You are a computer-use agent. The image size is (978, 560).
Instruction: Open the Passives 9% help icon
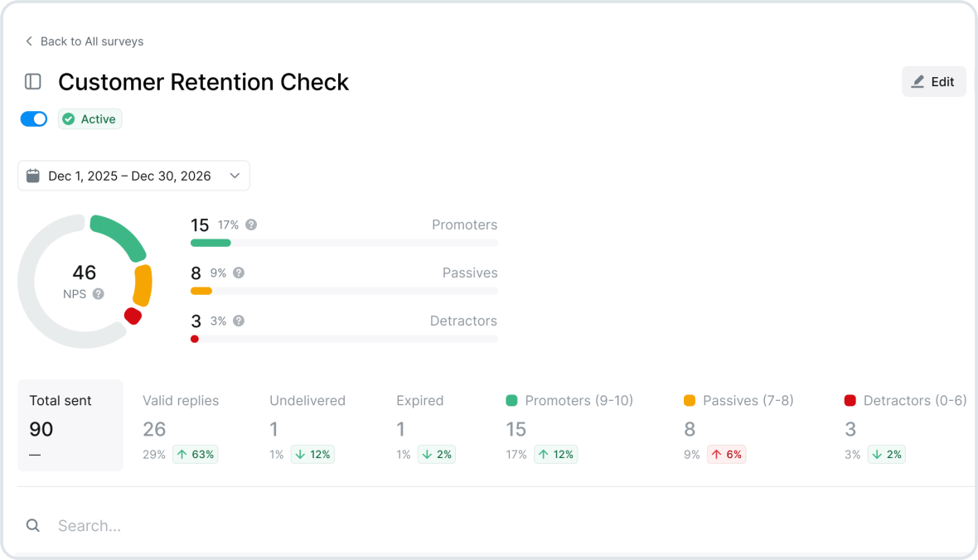[238, 273]
